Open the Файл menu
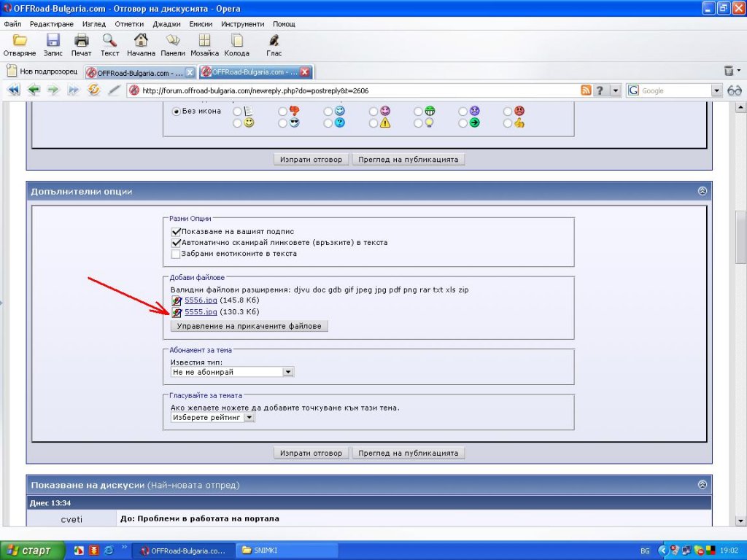The image size is (747, 560). click(12, 24)
